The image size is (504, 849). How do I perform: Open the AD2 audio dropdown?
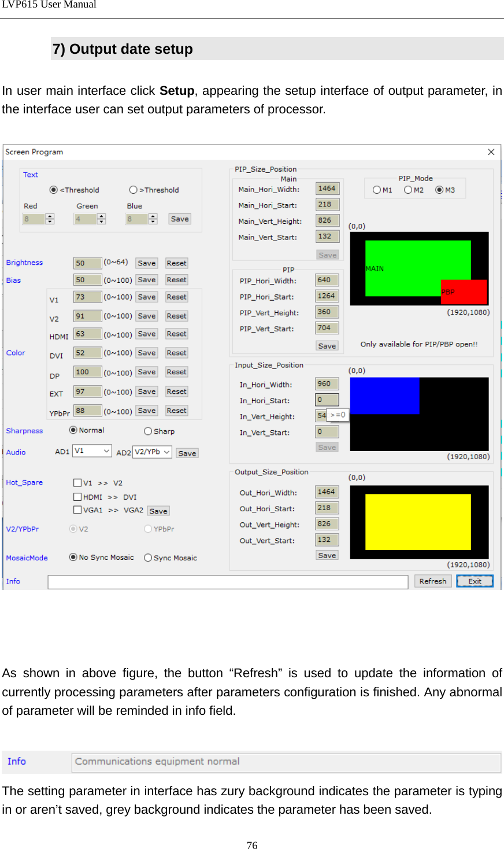pyautogui.click(x=152, y=452)
